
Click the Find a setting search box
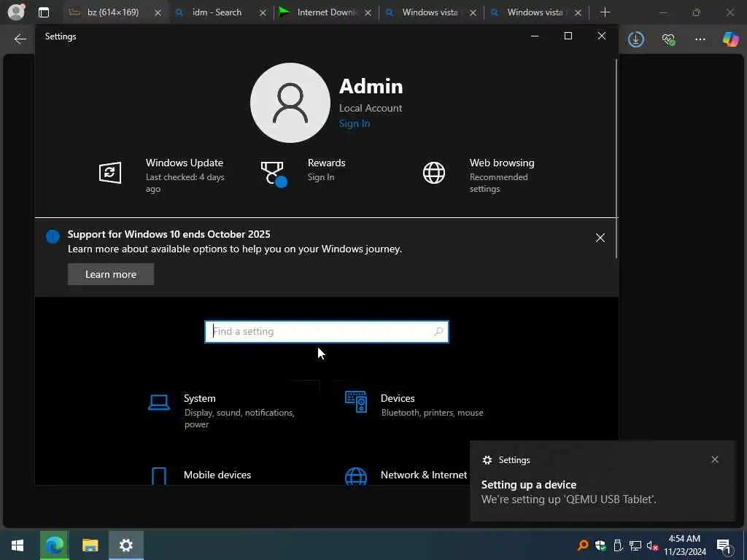coord(326,332)
